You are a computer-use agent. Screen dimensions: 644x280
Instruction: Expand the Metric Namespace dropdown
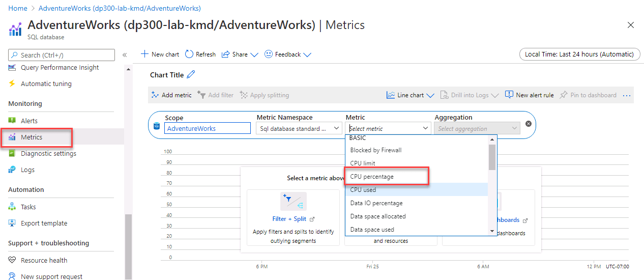point(299,129)
